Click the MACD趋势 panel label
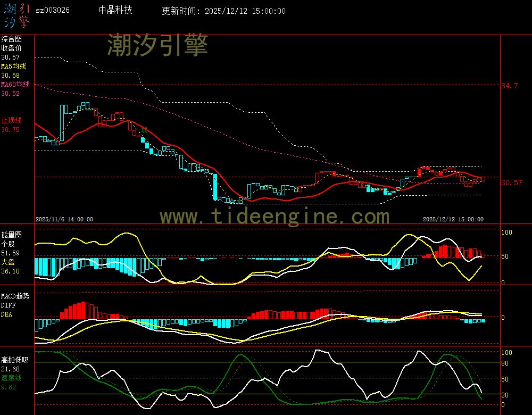This screenshot has width=532, height=415. pyautogui.click(x=15, y=296)
